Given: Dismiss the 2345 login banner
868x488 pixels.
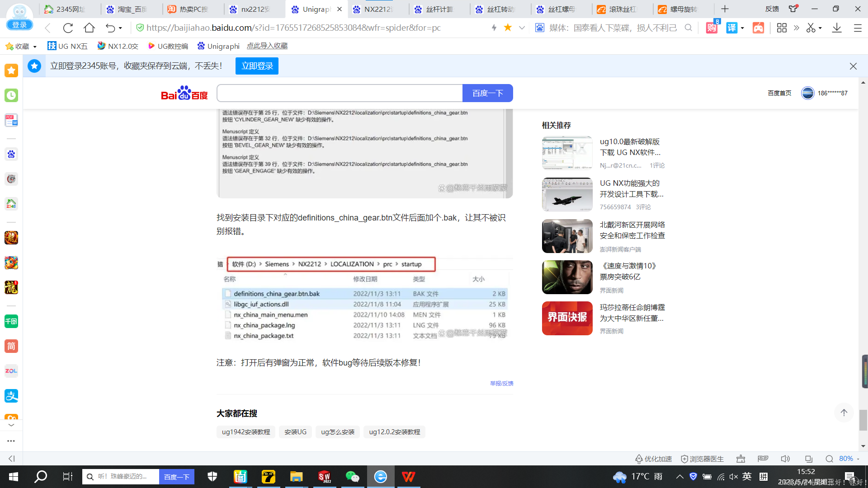Looking at the screenshot, I should point(853,66).
